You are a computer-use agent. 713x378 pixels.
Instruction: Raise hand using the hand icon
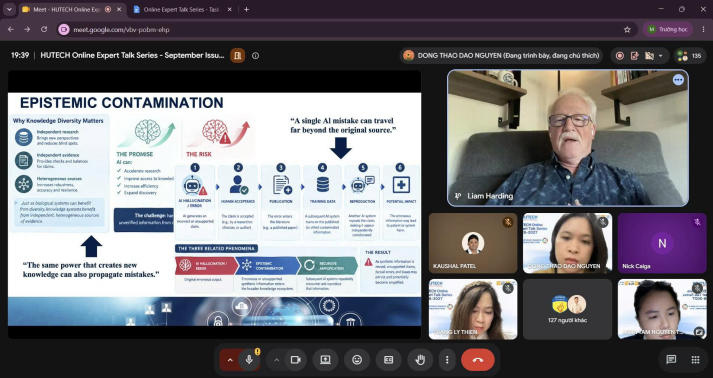(x=420, y=360)
